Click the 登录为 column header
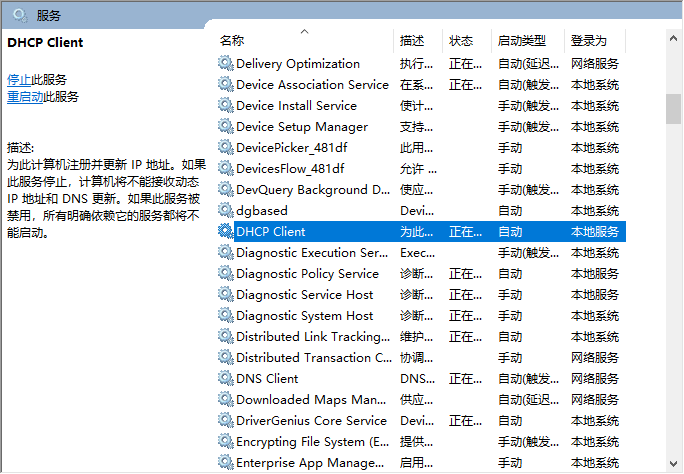The image size is (684, 474). (589, 41)
